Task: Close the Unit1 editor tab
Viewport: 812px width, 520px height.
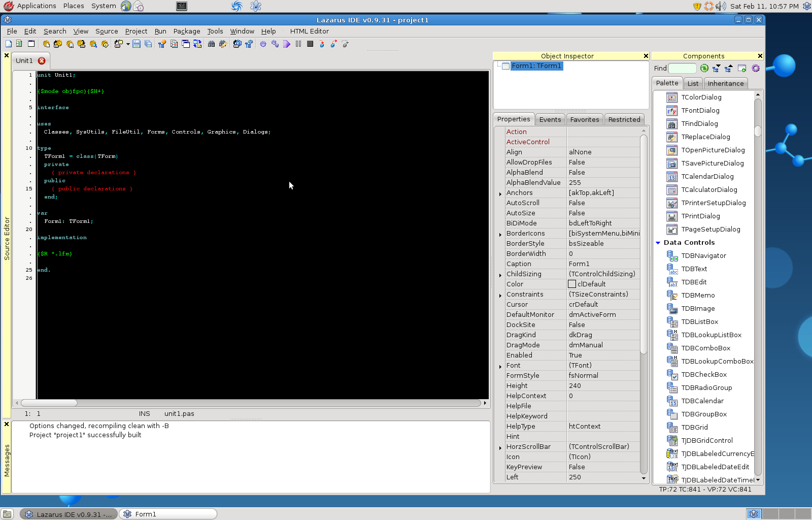Action: [42, 60]
